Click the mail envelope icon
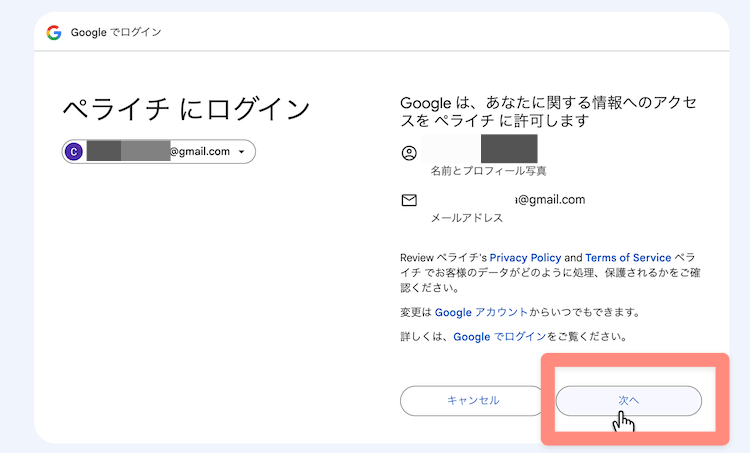 pos(409,200)
